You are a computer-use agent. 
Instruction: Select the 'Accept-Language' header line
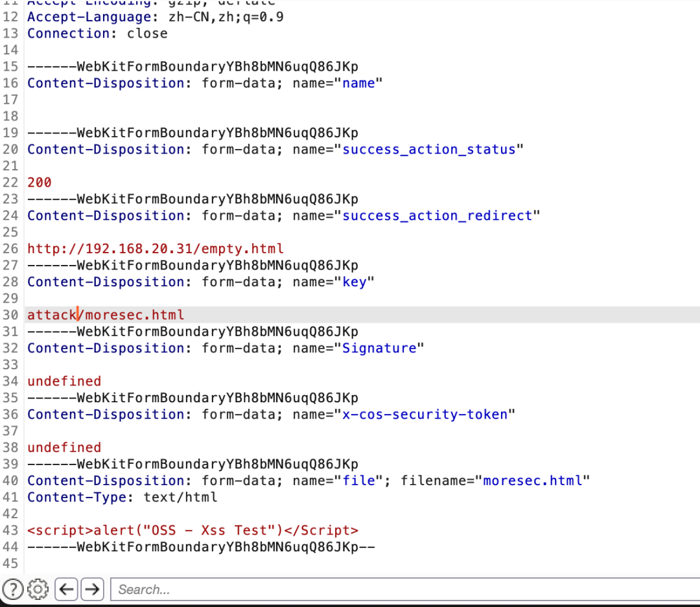156,17
